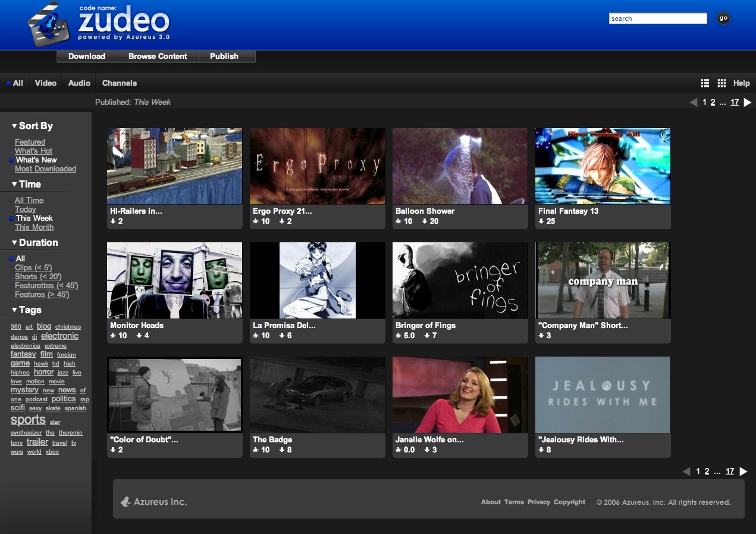Viewport: 756px width, 534px height.
Task: Click rating icon on Bringer of Fings
Action: click(x=398, y=336)
